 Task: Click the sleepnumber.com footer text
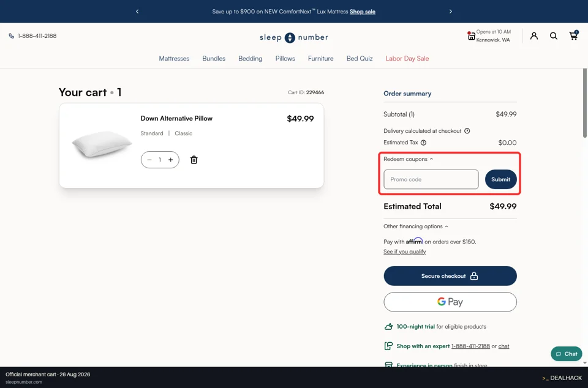[x=24, y=382]
